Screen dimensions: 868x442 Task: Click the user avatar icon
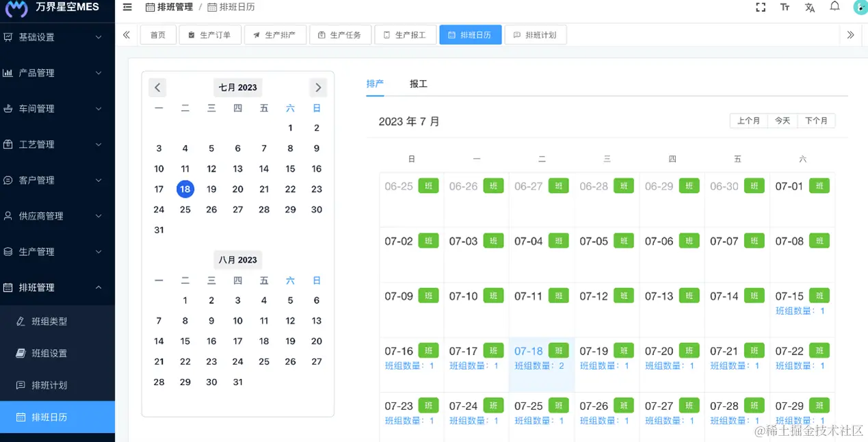(860, 8)
